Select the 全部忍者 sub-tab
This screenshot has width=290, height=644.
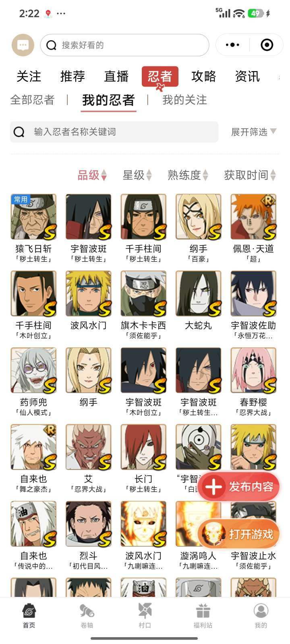click(x=32, y=100)
